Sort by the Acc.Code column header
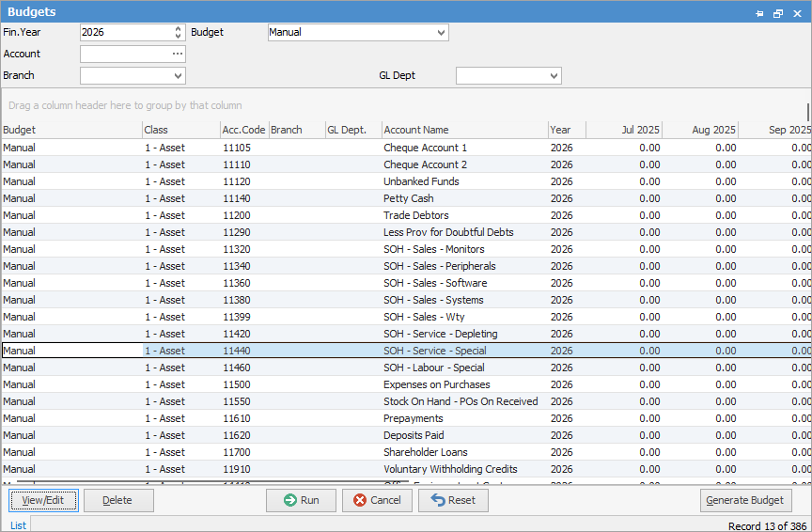 point(243,130)
